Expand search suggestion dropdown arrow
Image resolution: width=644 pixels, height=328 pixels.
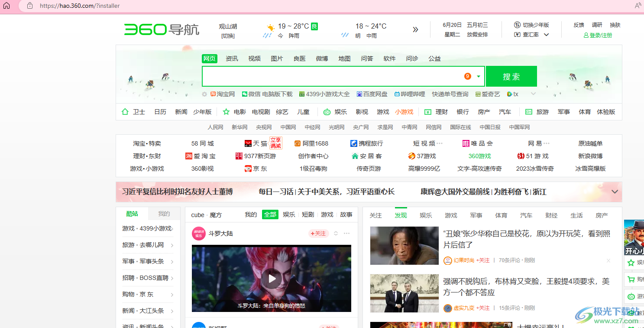[x=479, y=76]
